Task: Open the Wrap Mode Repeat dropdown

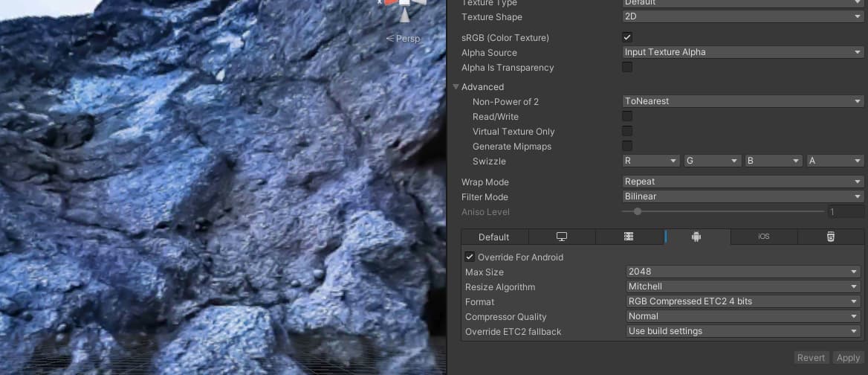Action: coord(743,182)
